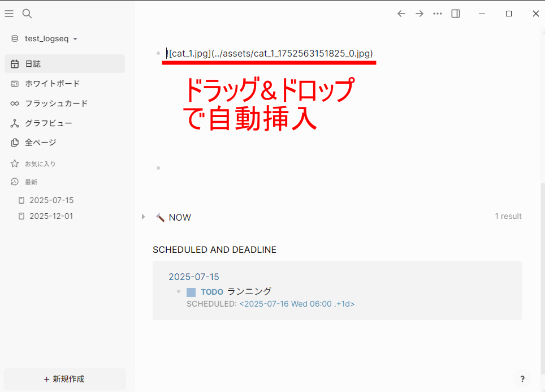Viewport: 545px width, 392px height.
Task: Click the all pages documents icon
Action: (x=15, y=142)
